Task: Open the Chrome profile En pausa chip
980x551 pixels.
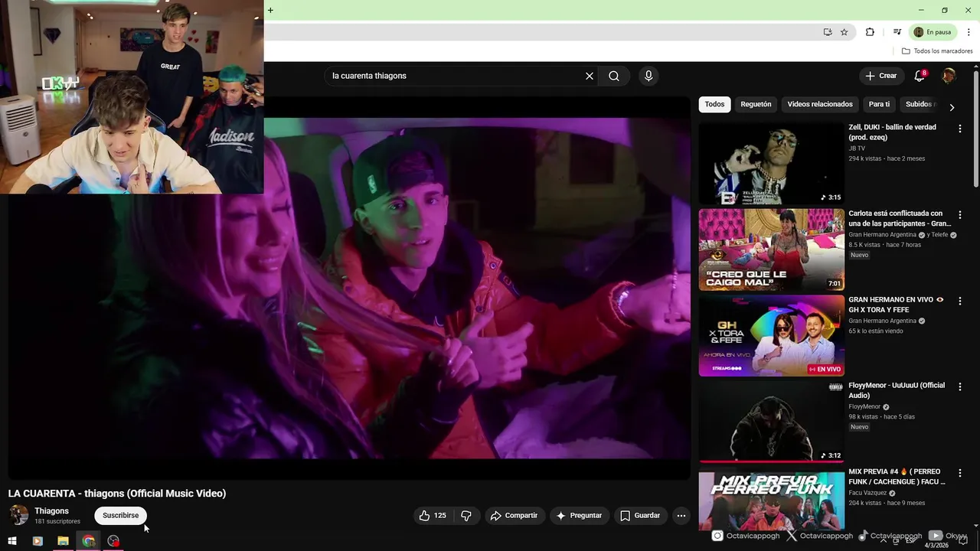Action: tap(933, 32)
